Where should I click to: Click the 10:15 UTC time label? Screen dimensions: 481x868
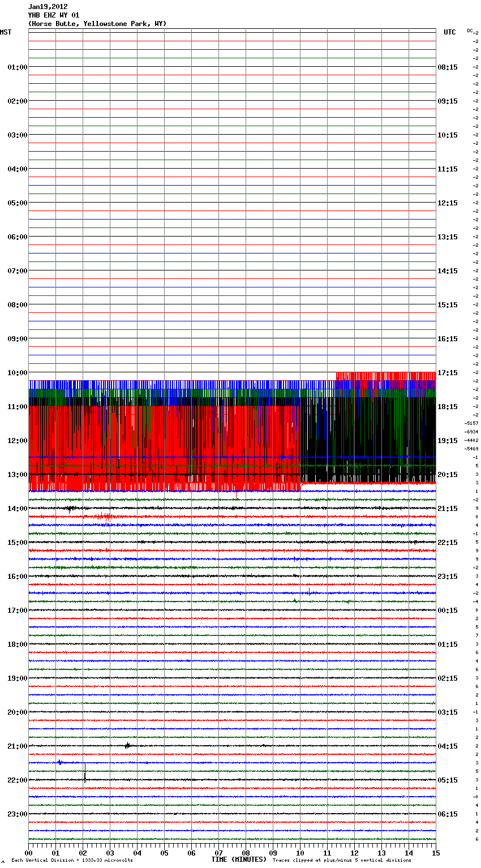click(448, 135)
